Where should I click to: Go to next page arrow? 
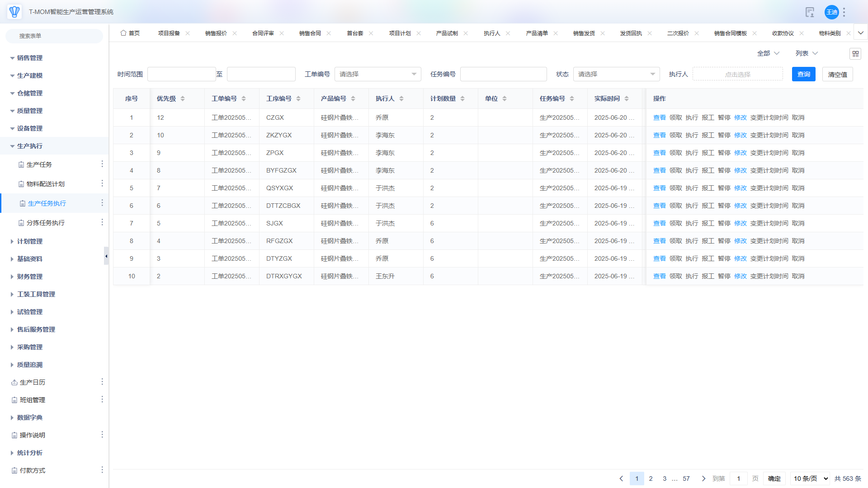[x=703, y=479]
